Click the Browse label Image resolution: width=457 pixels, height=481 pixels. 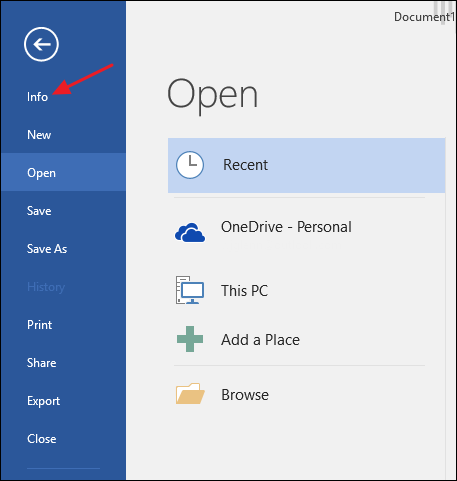[x=245, y=395]
